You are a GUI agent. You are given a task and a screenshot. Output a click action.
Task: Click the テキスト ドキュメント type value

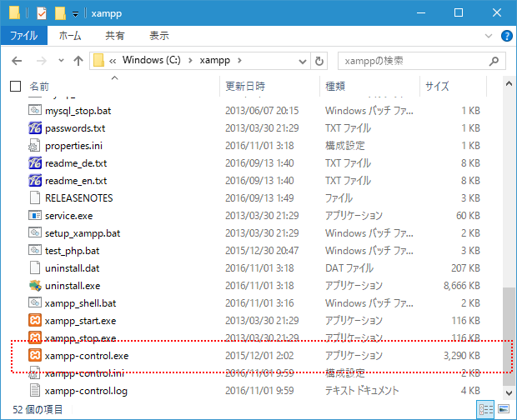coord(362,390)
